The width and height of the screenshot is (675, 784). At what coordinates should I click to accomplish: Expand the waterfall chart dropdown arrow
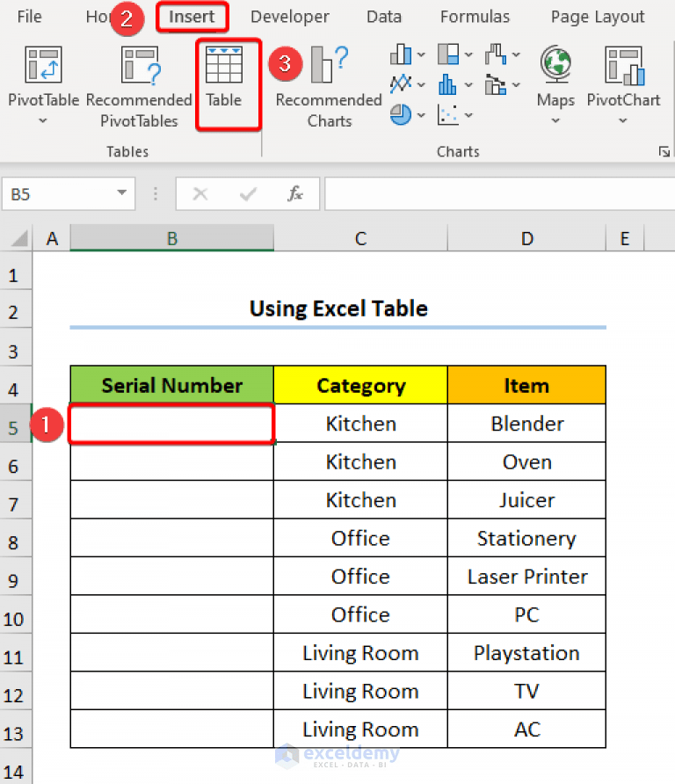click(516, 54)
